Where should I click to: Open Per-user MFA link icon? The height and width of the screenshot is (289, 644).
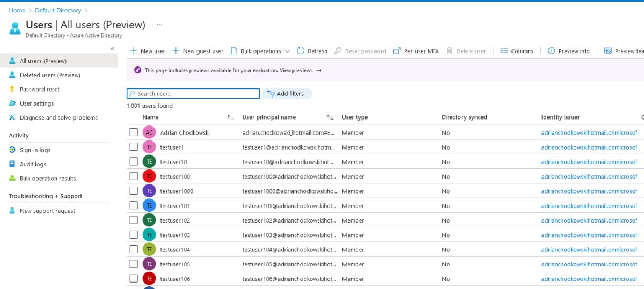click(397, 51)
